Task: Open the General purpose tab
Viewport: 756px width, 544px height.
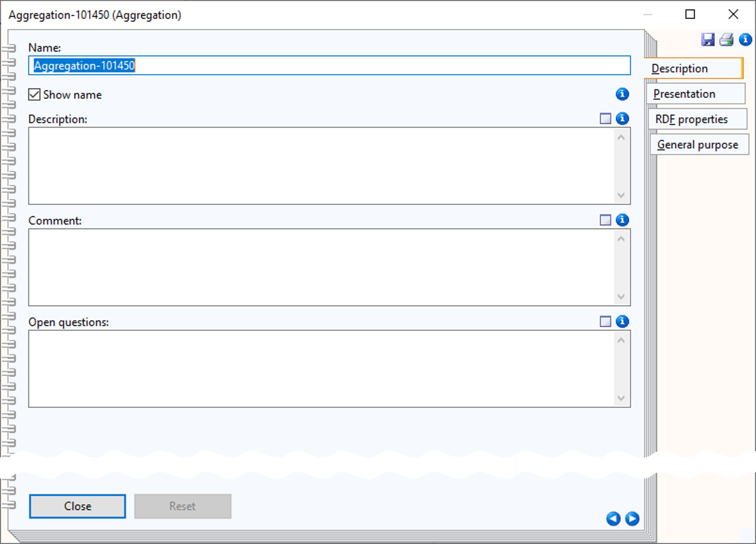Action: (x=699, y=145)
